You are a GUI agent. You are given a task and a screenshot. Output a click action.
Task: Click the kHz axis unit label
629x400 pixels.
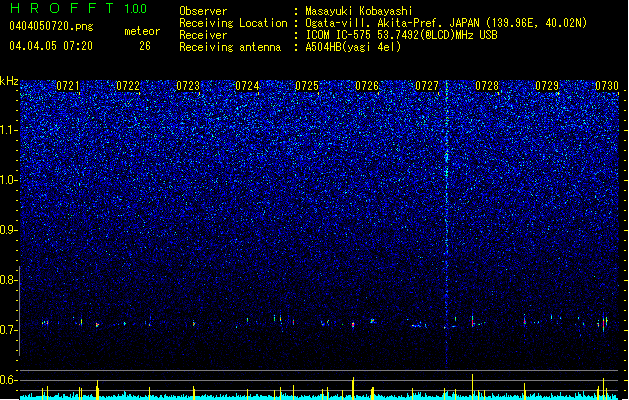(x=9, y=81)
